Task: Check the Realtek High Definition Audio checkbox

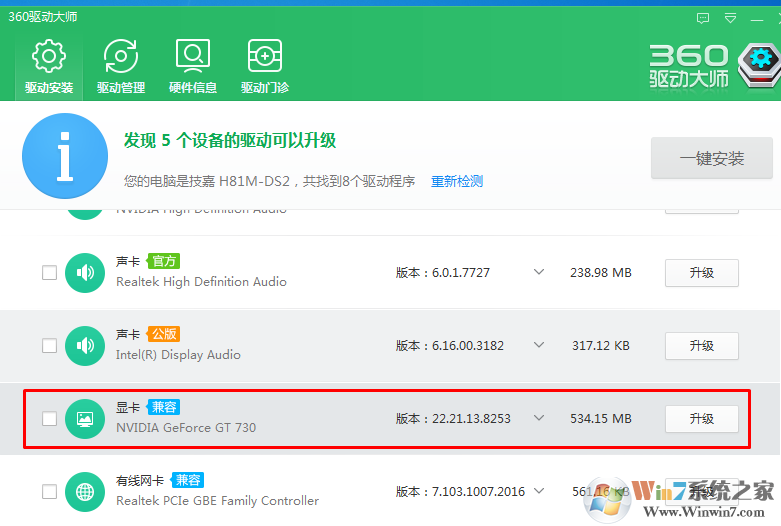Action: [49, 273]
